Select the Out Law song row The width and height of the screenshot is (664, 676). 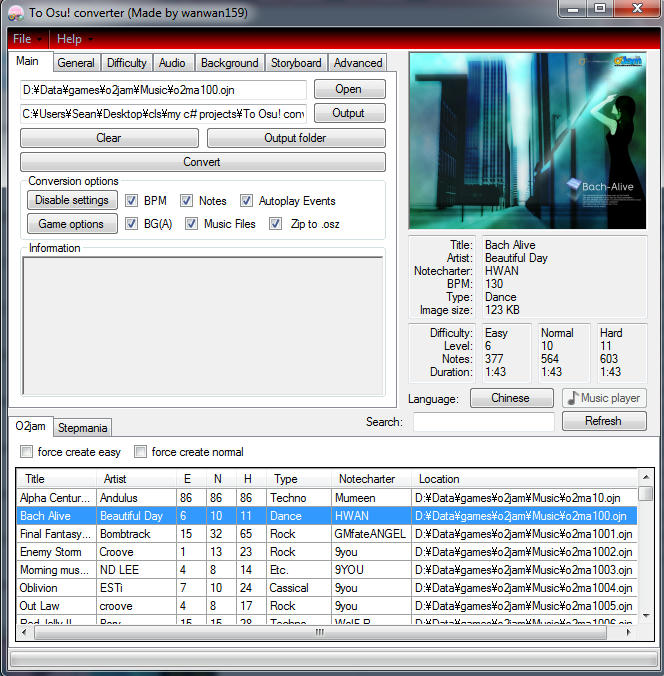point(327,606)
